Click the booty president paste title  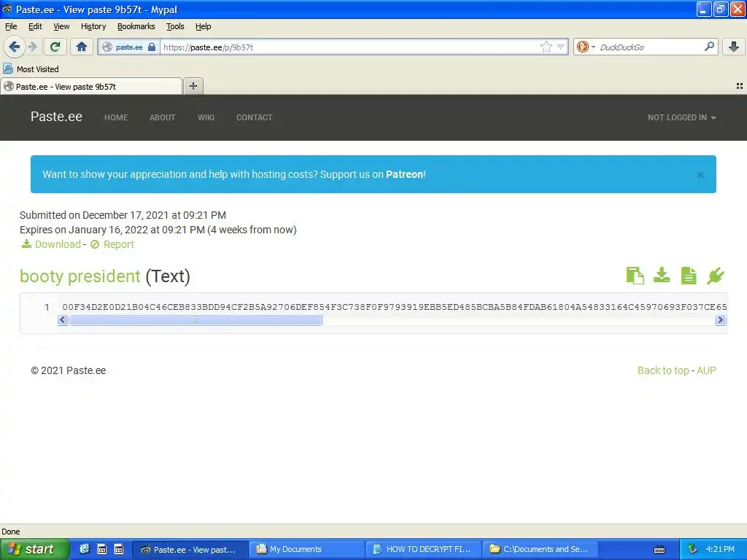[x=80, y=276]
